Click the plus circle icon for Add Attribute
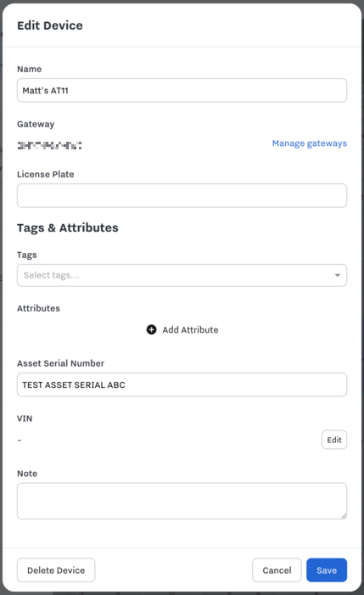 coord(151,329)
